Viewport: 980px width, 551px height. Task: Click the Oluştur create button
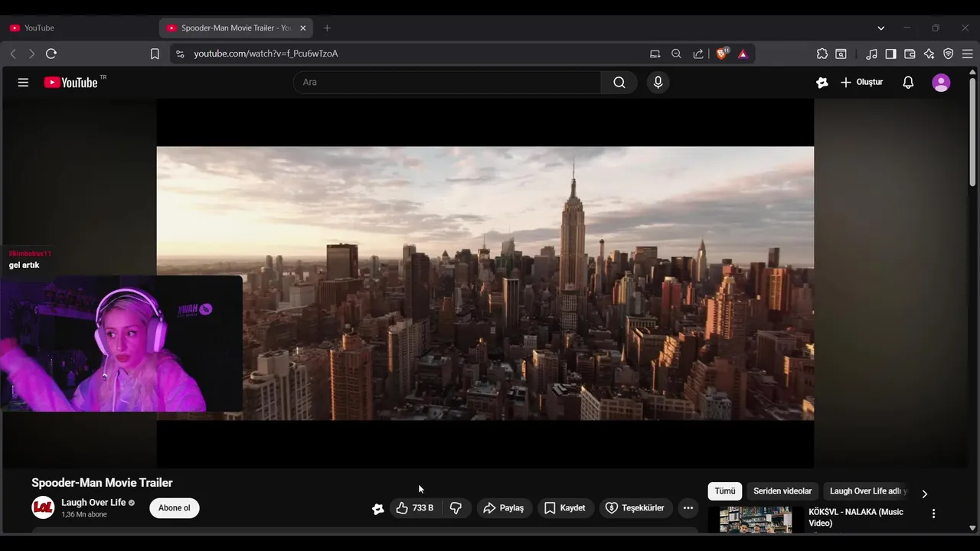click(862, 82)
